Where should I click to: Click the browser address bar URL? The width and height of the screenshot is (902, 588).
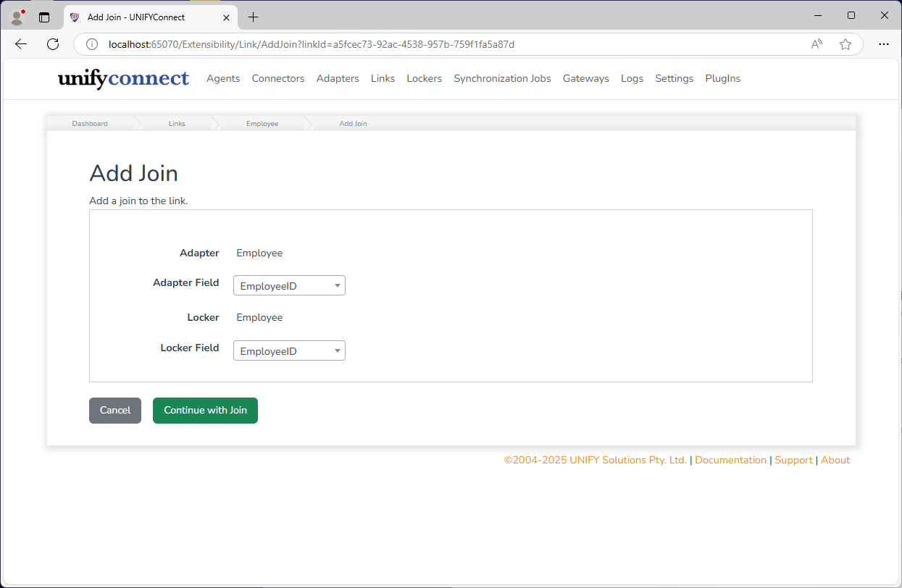312,44
